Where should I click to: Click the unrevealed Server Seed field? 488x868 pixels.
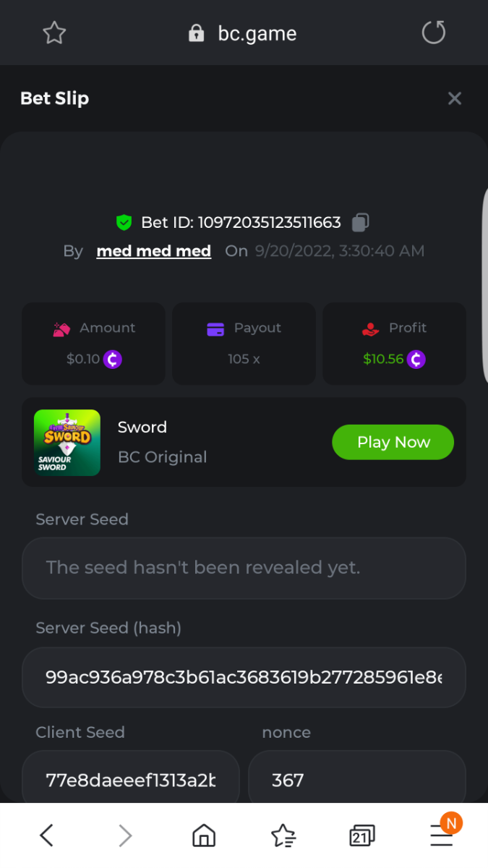(x=244, y=568)
